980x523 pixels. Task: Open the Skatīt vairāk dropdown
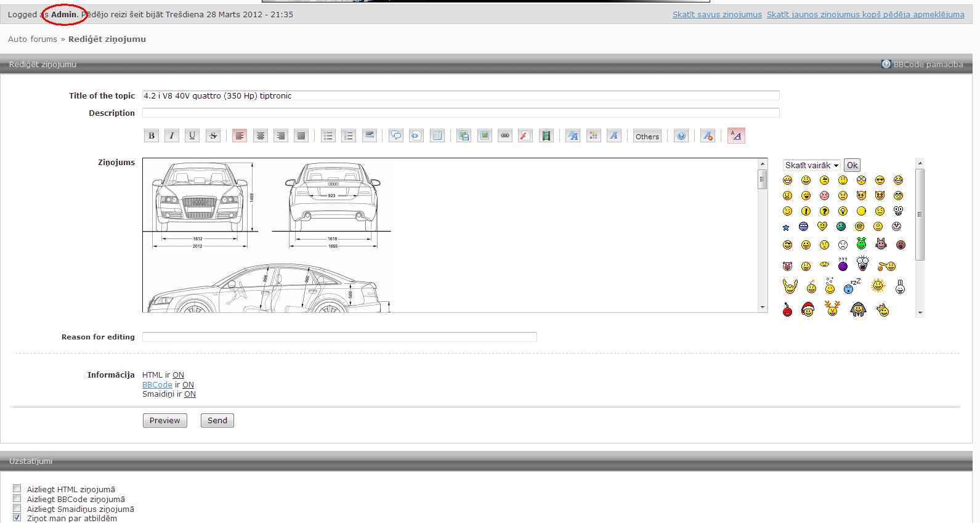812,165
